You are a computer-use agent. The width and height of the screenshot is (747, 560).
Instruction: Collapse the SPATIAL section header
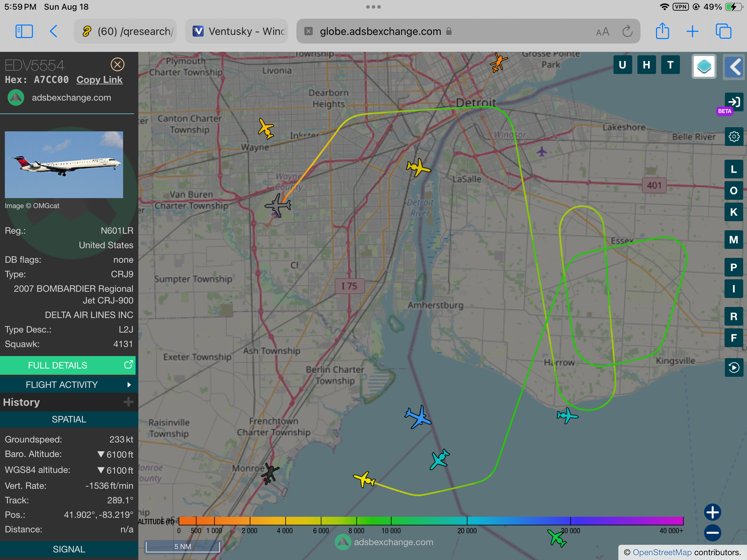coord(69,419)
